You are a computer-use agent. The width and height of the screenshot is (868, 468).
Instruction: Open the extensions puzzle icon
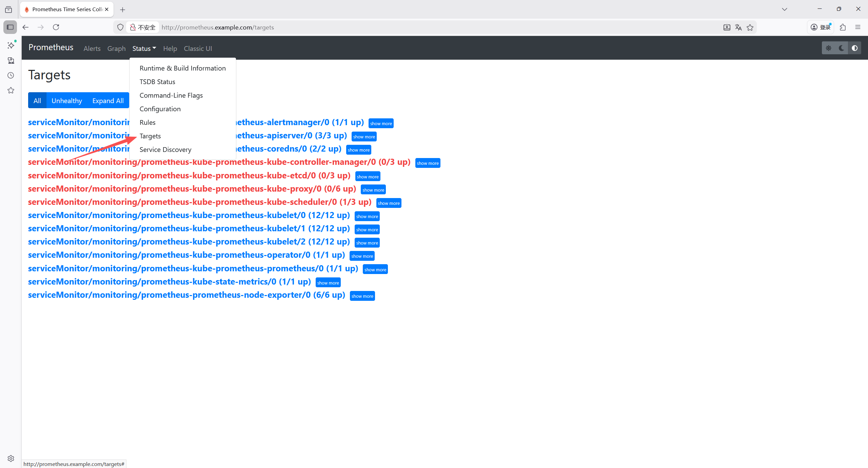coord(843,27)
